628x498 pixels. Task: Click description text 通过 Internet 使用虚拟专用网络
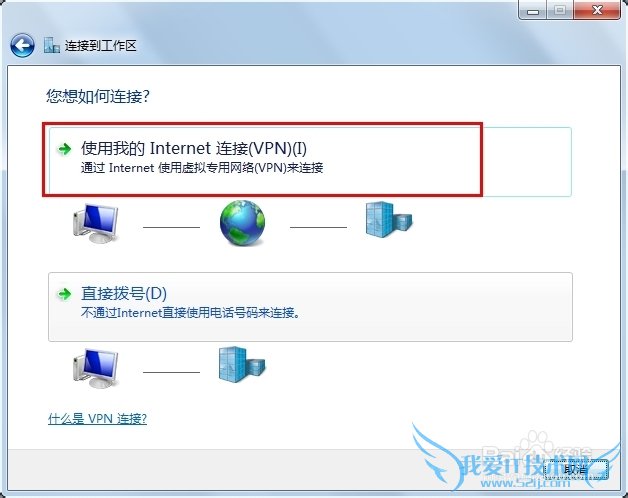click(x=202, y=167)
